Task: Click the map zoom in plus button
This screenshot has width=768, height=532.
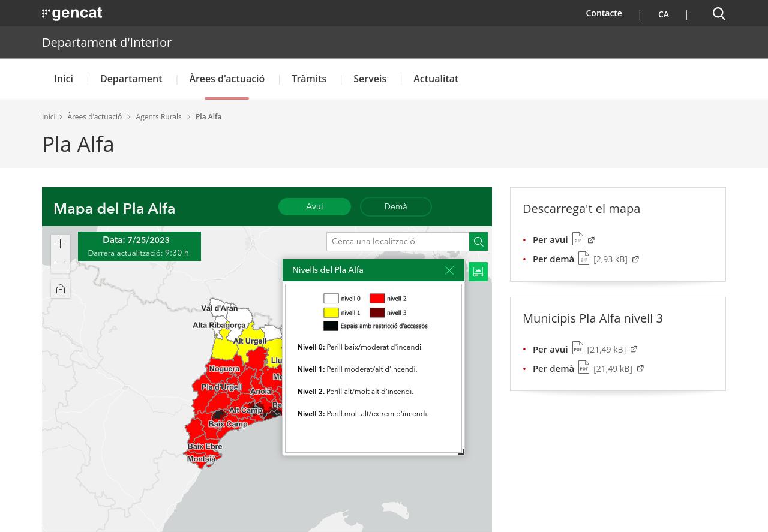Action: (x=61, y=244)
